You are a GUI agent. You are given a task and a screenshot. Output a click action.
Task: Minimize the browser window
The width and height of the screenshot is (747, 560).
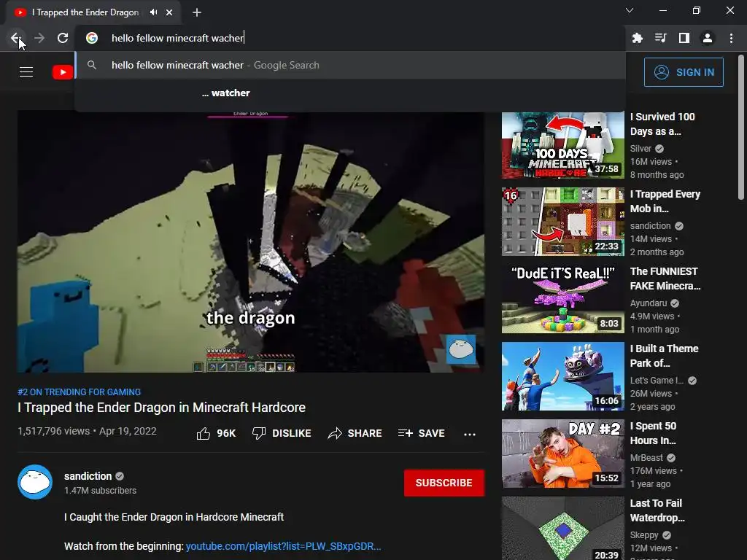coord(663,10)
